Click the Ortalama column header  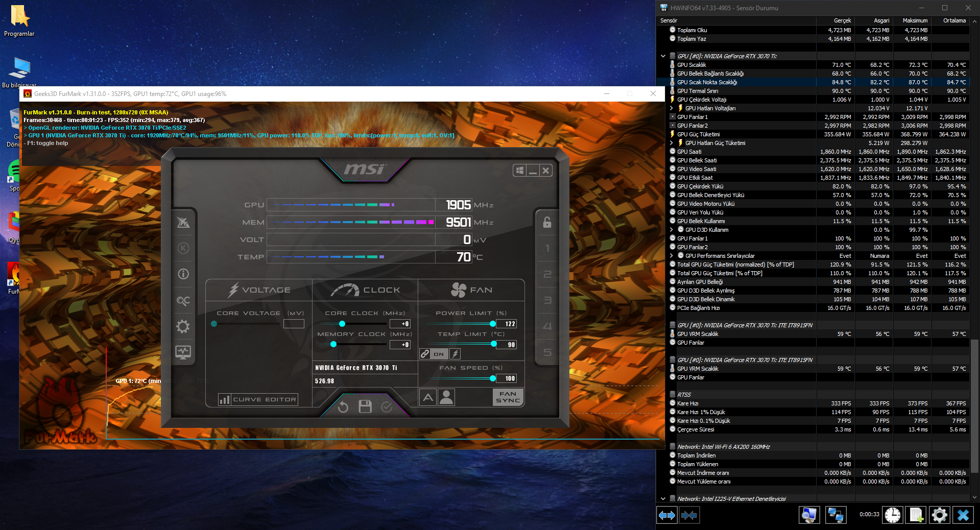tap(950, 20)
